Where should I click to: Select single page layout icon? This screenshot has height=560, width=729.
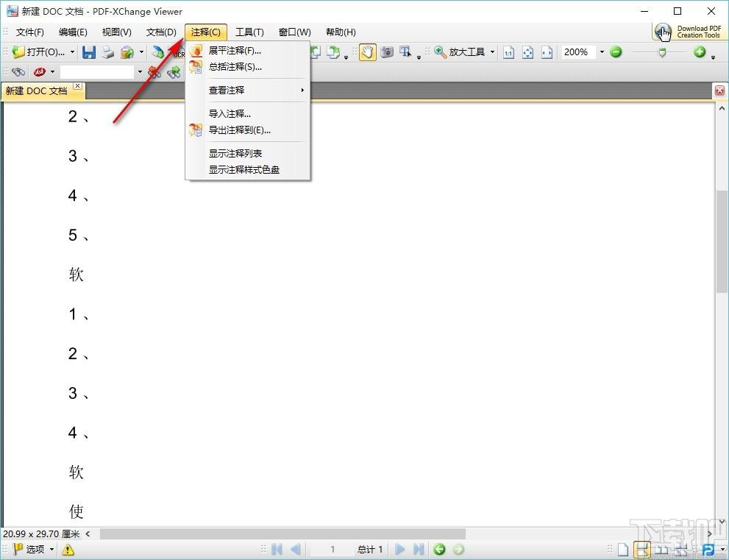(x=623, y=550)
